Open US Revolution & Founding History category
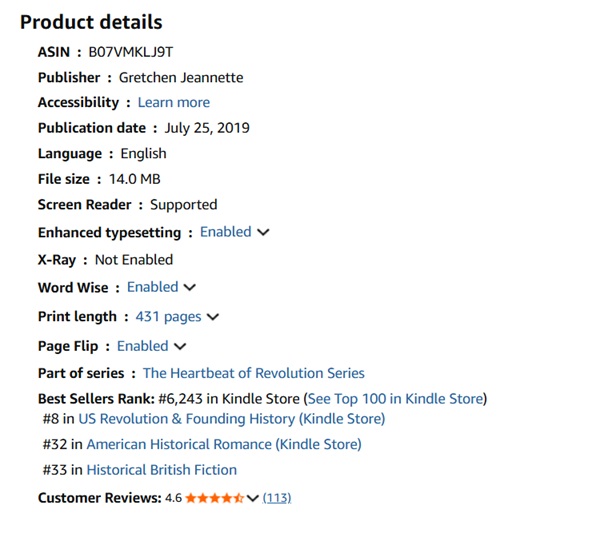This screenshot has height=533, width=600. point(232,419)
